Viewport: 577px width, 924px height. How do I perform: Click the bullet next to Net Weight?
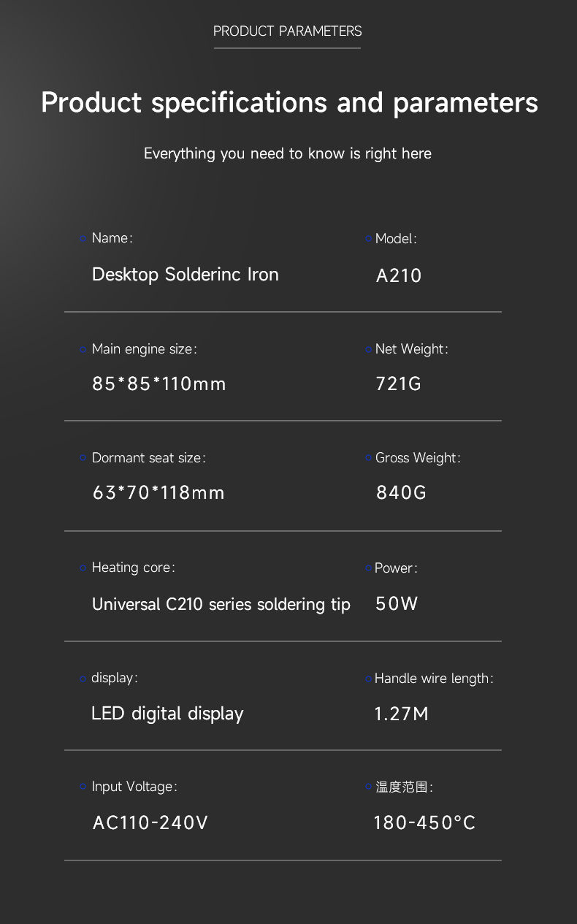(x=368, y=350)
